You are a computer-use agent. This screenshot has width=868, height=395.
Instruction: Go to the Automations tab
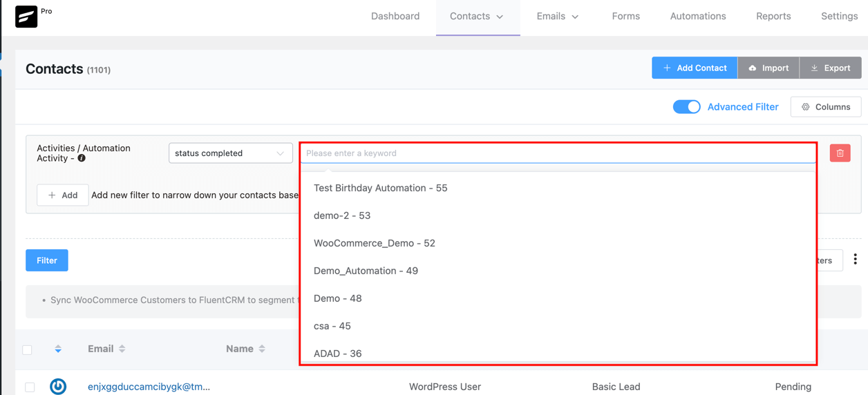pyautogui.click(x=697, y=17)
